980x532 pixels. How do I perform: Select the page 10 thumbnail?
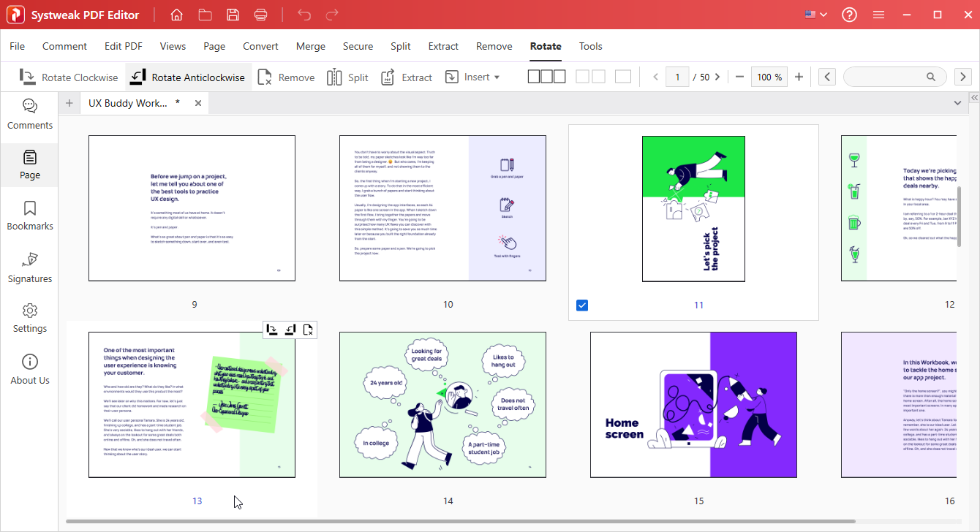pyautogui.click(x=442, y=208)
